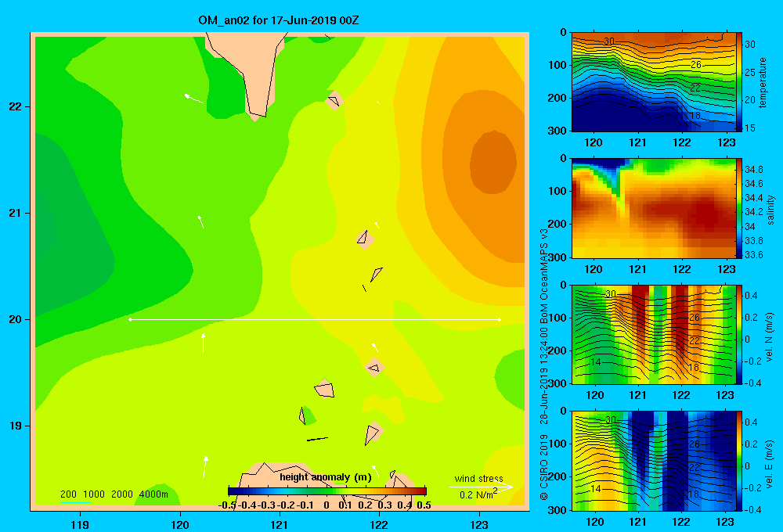This screenshot has width=783, height=532.
Task: Click the 'vel. E (m/s)' label
Action: [770, 464]
